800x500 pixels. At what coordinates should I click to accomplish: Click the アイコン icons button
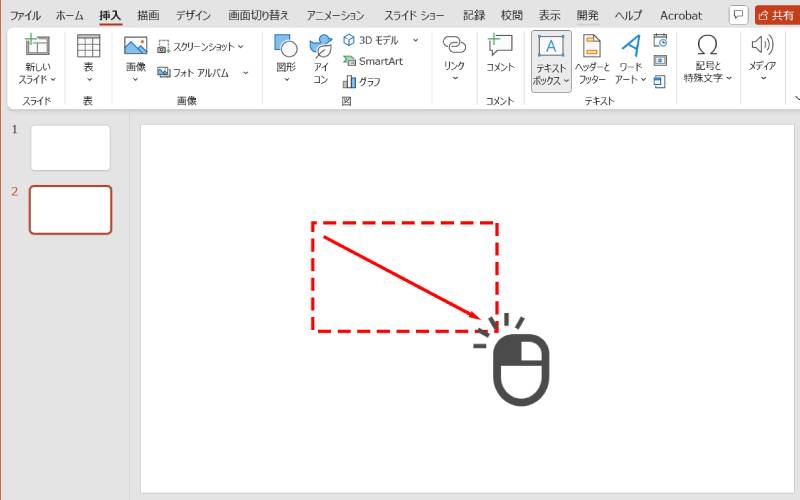321,58
